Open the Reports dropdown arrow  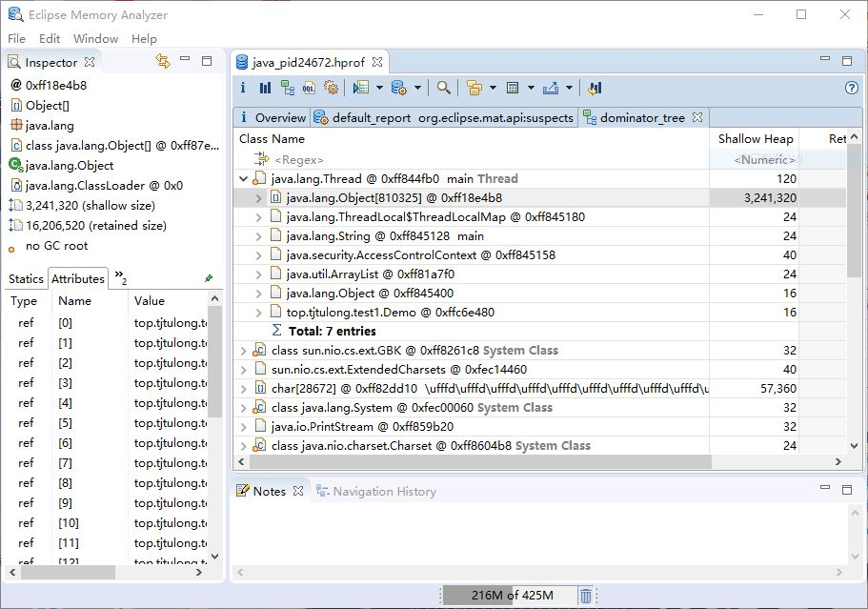416,88
